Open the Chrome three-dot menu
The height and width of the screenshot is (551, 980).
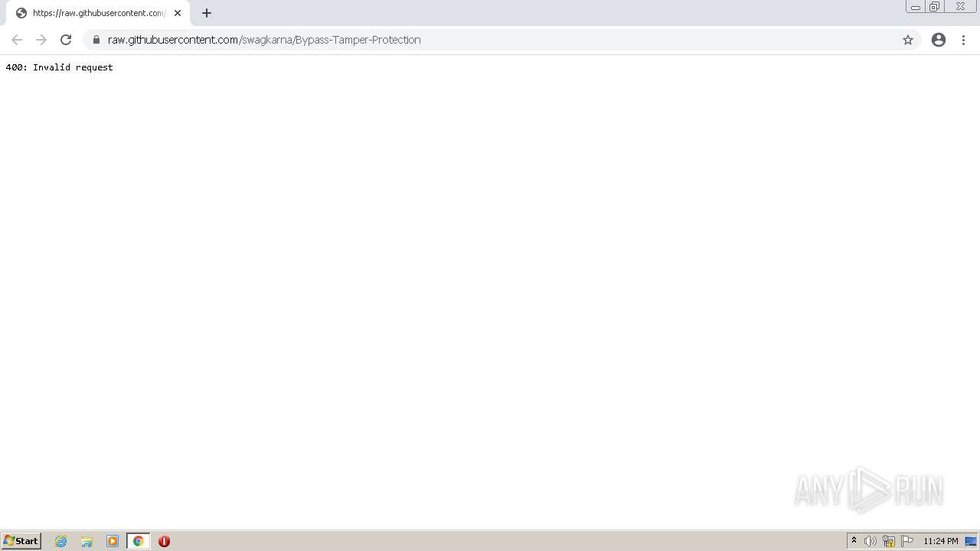pos(964,40)
